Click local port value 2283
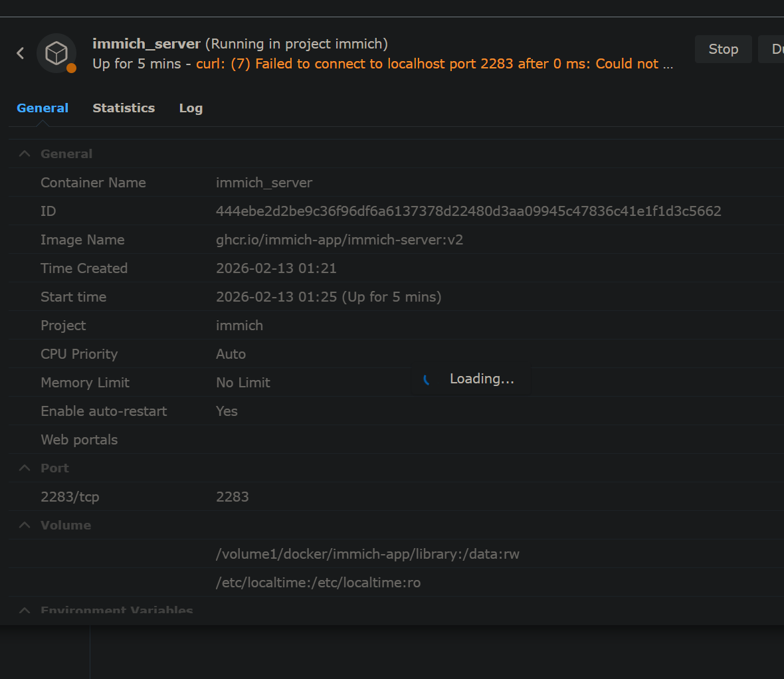The image size is (784, 679). (233, 496)
